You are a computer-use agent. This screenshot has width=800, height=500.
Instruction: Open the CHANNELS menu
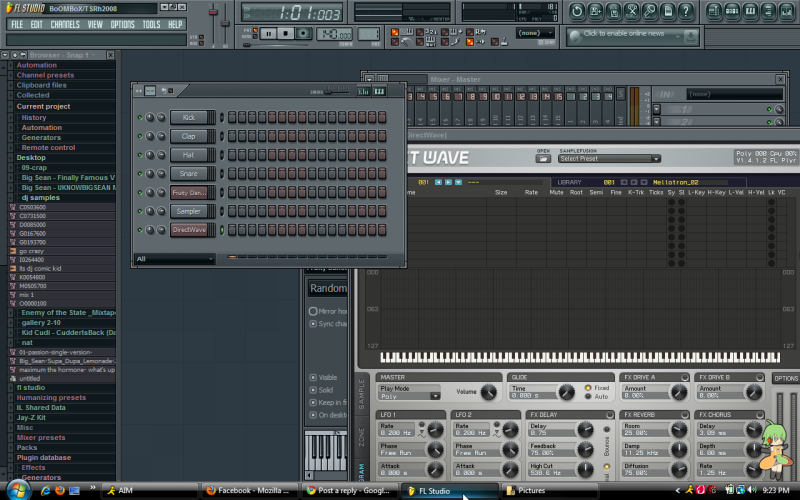[65, 24]
